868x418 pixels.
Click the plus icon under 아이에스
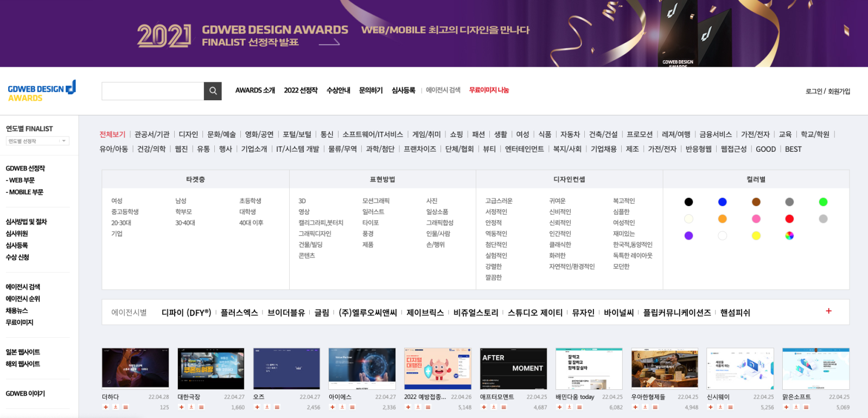point(333,407)
